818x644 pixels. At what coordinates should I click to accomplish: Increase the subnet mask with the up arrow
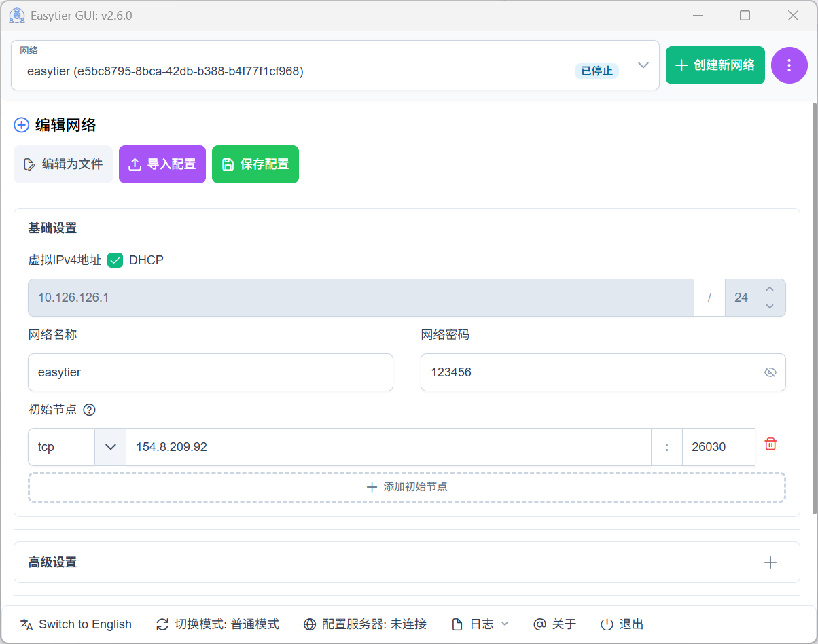click(770, 289)
